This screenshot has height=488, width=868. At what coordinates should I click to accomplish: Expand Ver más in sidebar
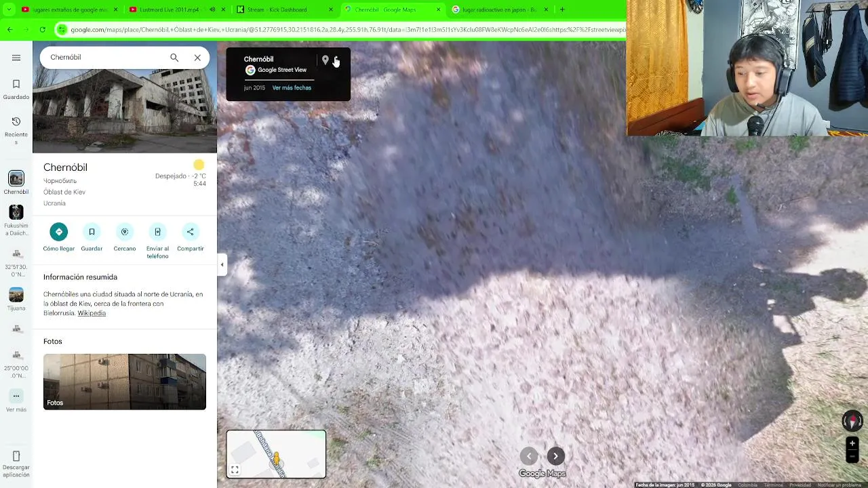(x=16, y=401)
